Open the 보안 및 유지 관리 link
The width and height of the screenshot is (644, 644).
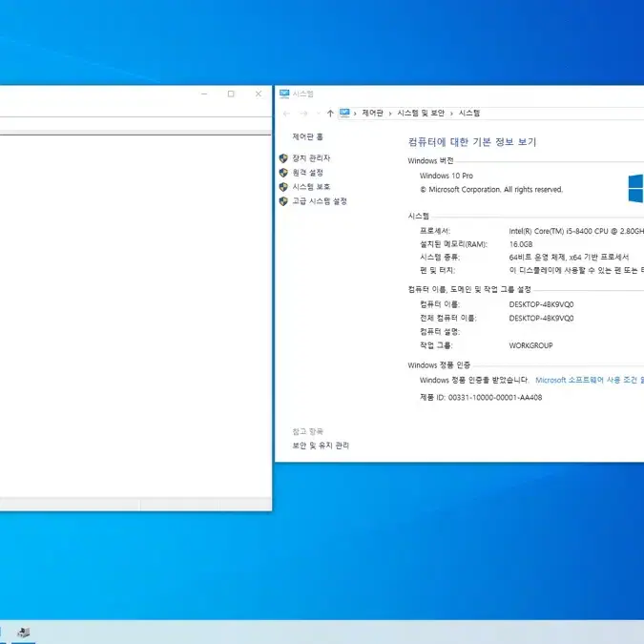321,446
